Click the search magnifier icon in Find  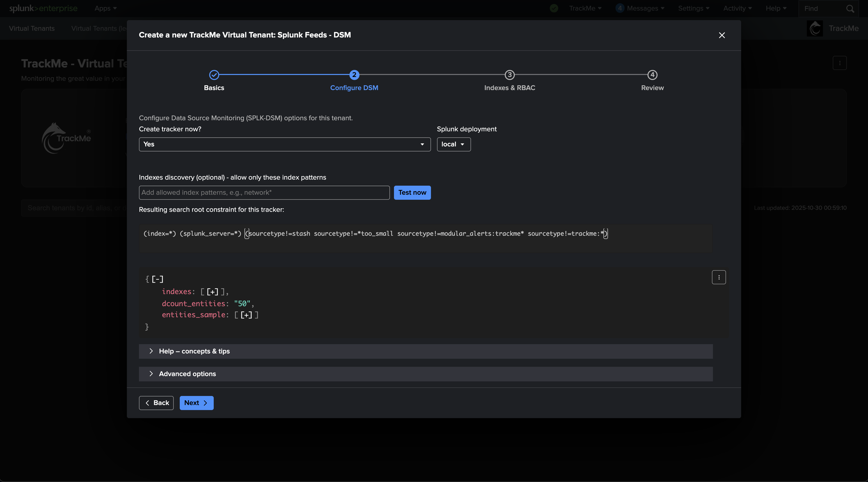[x=850, y=9]
